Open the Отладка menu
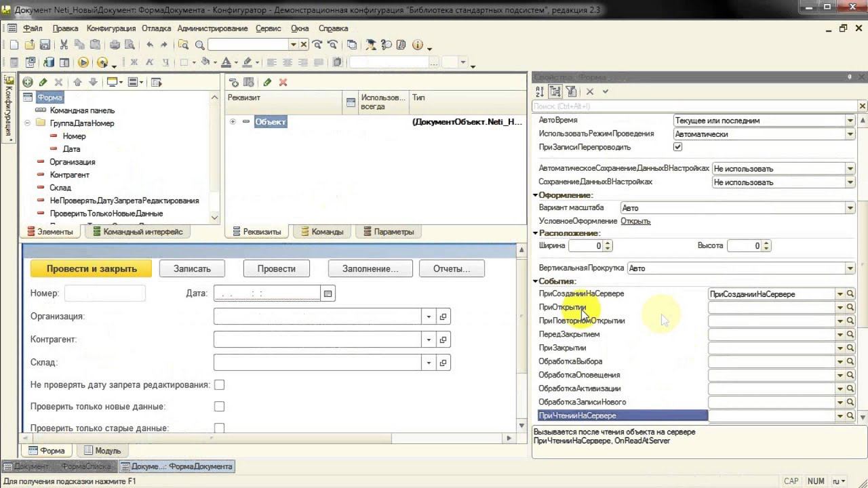 [157, 28]
